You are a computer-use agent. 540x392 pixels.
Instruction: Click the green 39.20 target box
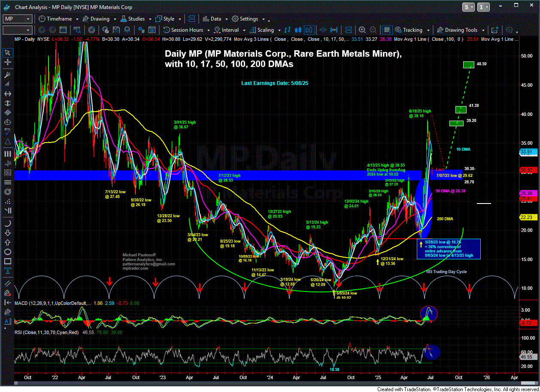click(x=456, y=123)
